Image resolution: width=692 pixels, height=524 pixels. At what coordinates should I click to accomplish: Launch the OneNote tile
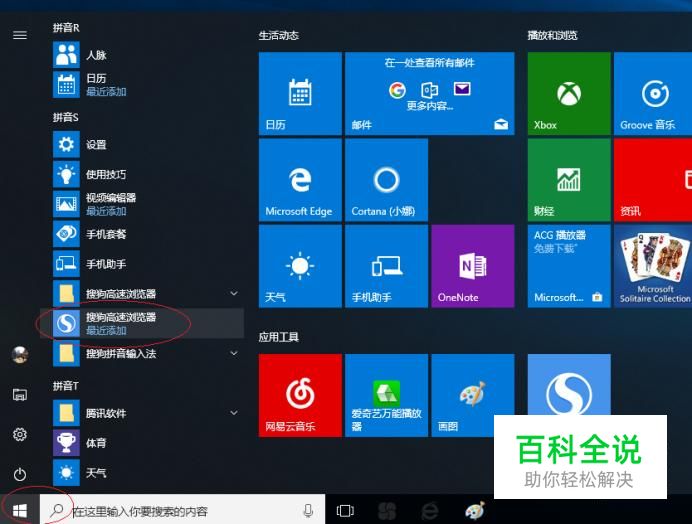(x=473, y=266)
